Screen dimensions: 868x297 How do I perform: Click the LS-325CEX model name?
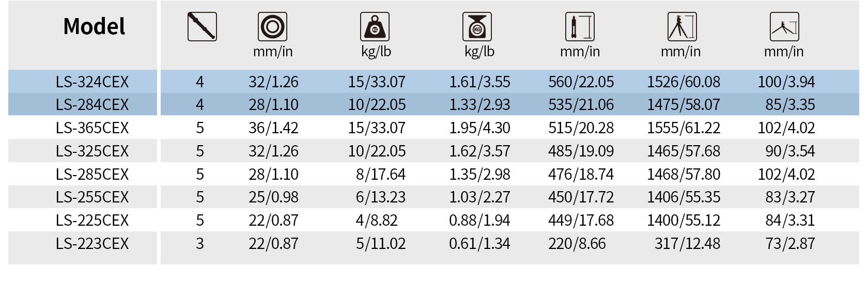pos(92,151)
